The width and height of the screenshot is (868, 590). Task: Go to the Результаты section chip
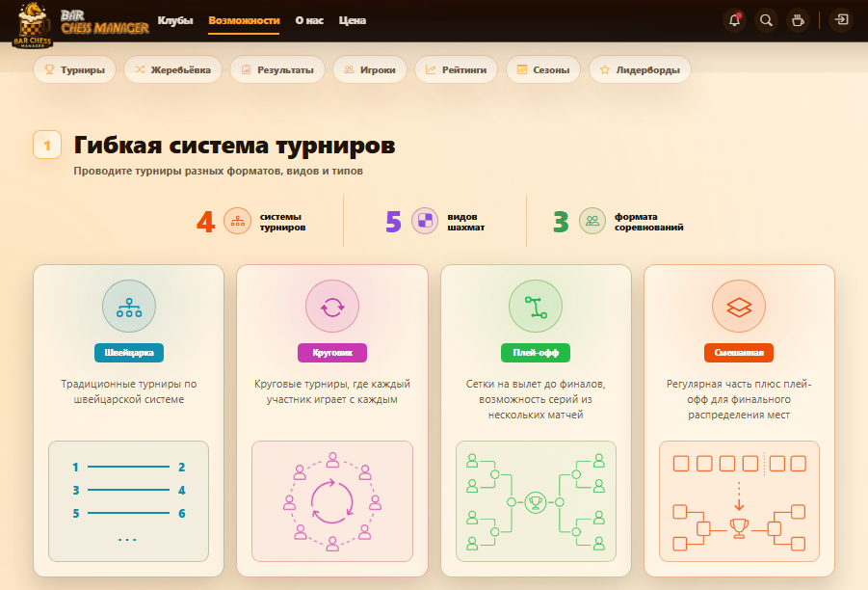277,69
